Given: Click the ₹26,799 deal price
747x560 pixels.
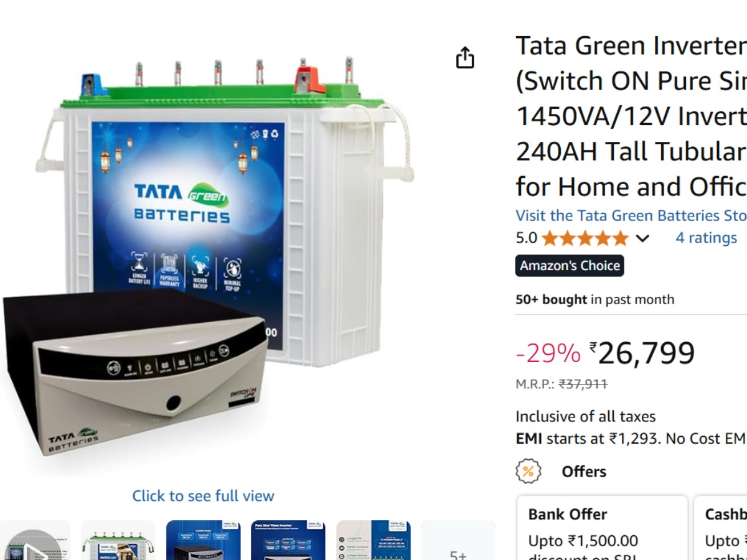Looking at the screenshot, I should tap(642, 353).
